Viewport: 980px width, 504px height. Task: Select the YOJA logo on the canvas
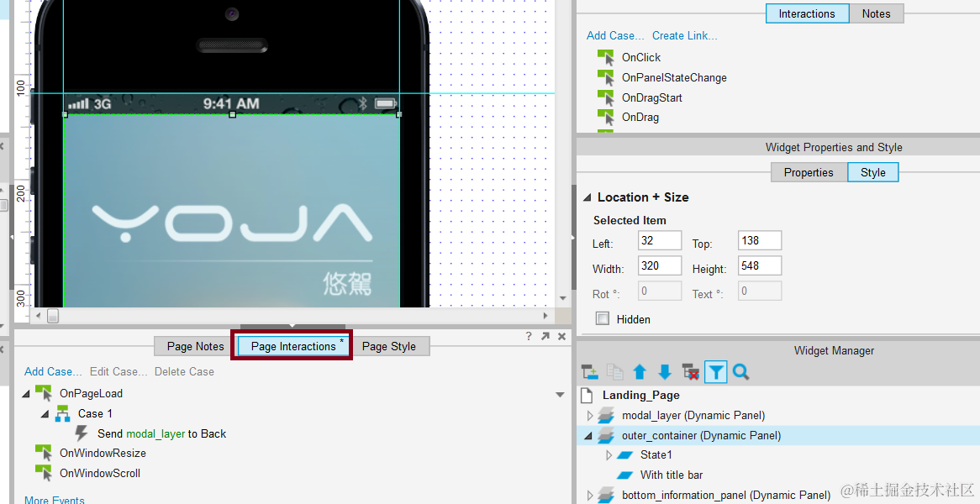232,223
